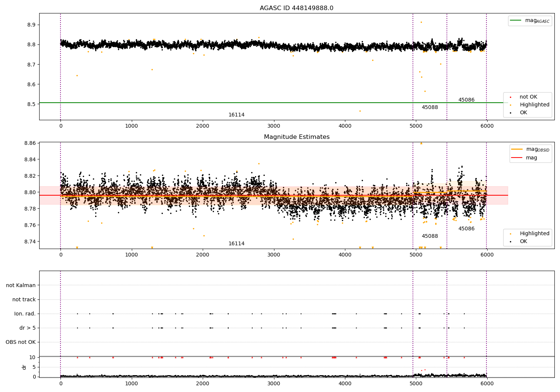Image resolution: width=560 pixels, height=392 pixels.
Task: Click the green line swatch in mag AGASC legend
Action: (516, 21)
